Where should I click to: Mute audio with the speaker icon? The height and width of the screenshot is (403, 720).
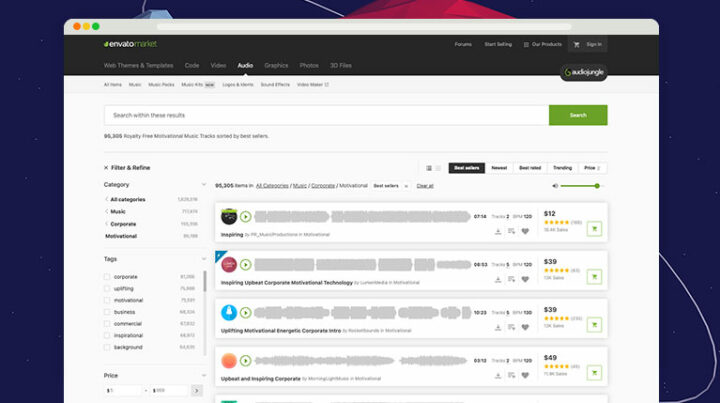tap(554, 186)
